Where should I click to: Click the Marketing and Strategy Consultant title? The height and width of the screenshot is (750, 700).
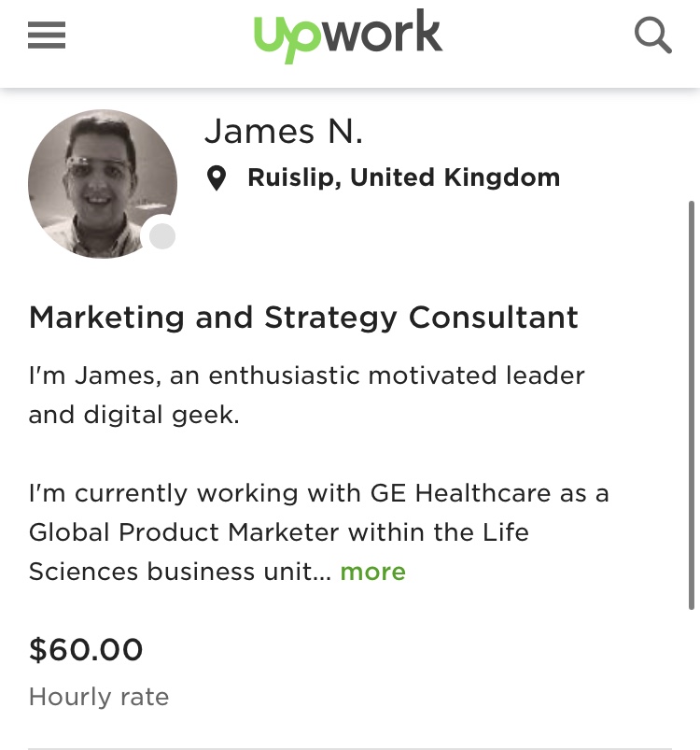303,318
